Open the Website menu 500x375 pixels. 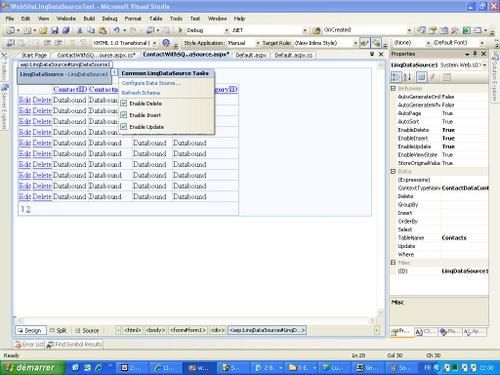[66, 18]
